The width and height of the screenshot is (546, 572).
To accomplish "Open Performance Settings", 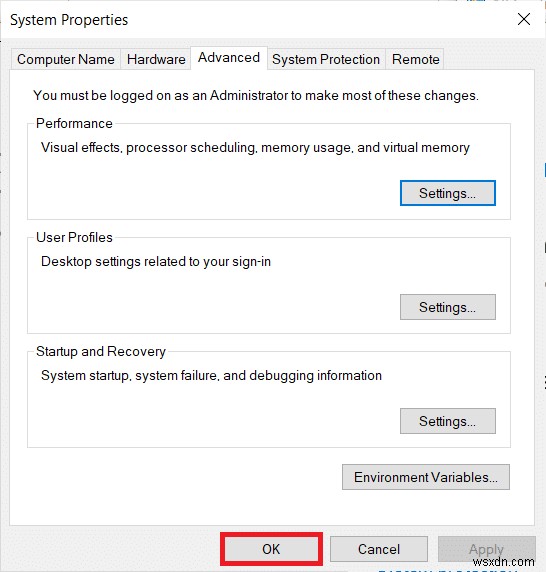I will tap(448, 193).
